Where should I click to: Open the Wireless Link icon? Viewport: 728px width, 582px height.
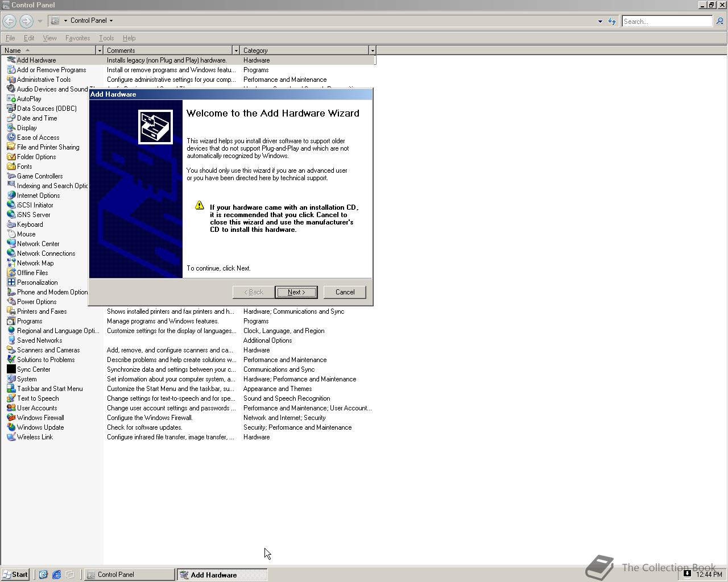point(11,437)
